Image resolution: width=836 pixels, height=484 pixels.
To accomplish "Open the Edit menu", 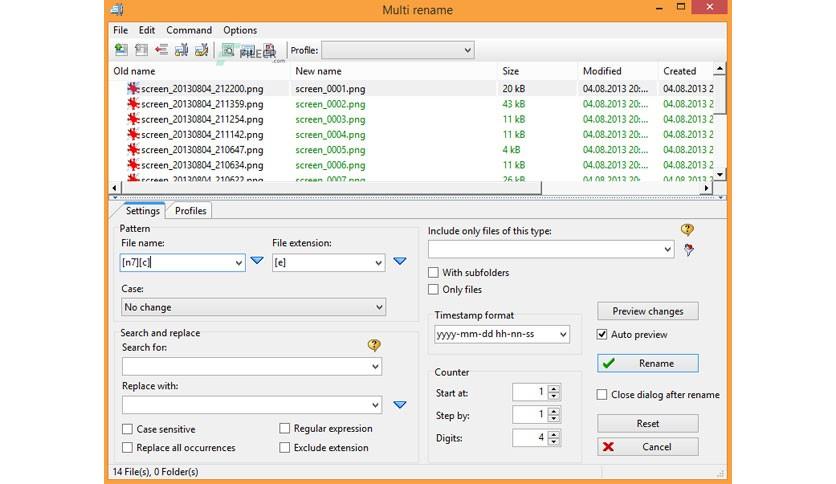I will tap(147, 30).
